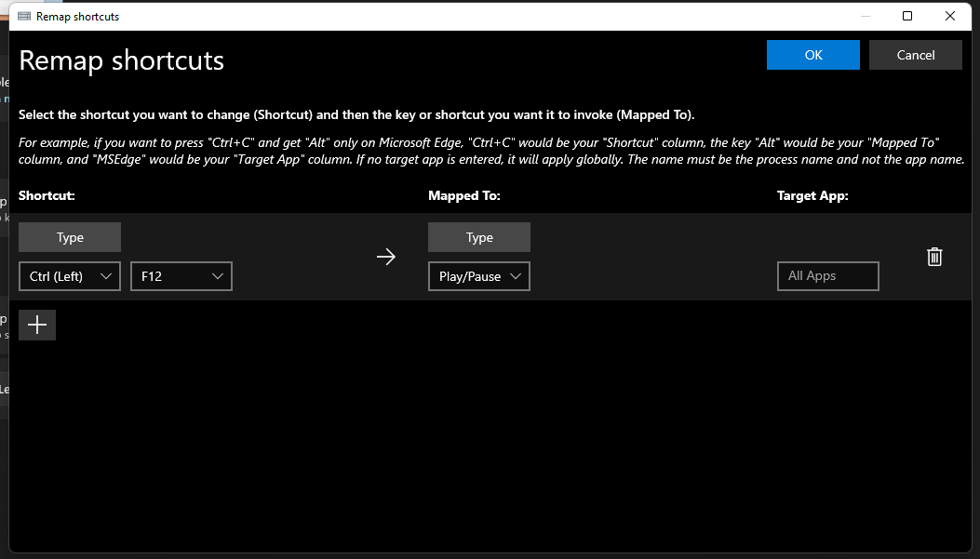The width and height of the screenshot is (980, 559).
Task: Minimize the Remap shortcuts window
Action: pos(865,16)
